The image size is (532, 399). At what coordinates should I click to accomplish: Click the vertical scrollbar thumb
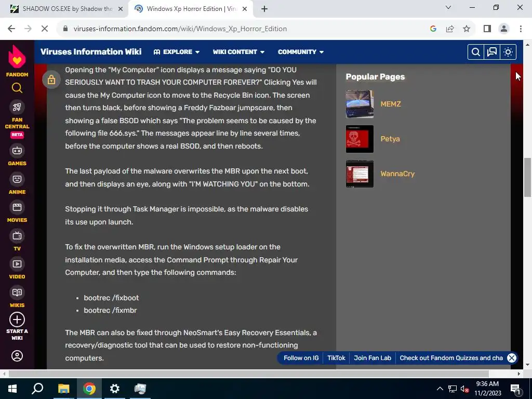[528, 177]
